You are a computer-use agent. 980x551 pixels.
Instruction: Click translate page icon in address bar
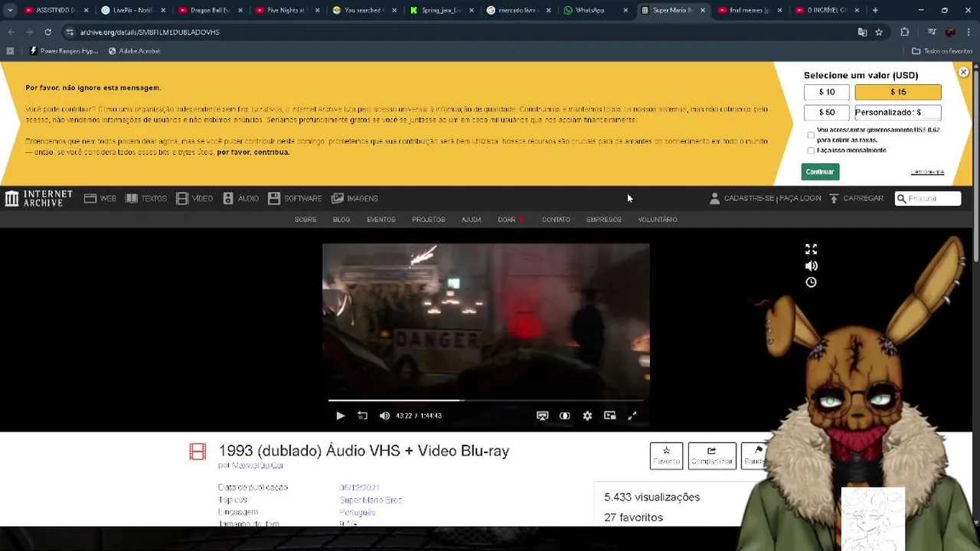tap(862, 32)
